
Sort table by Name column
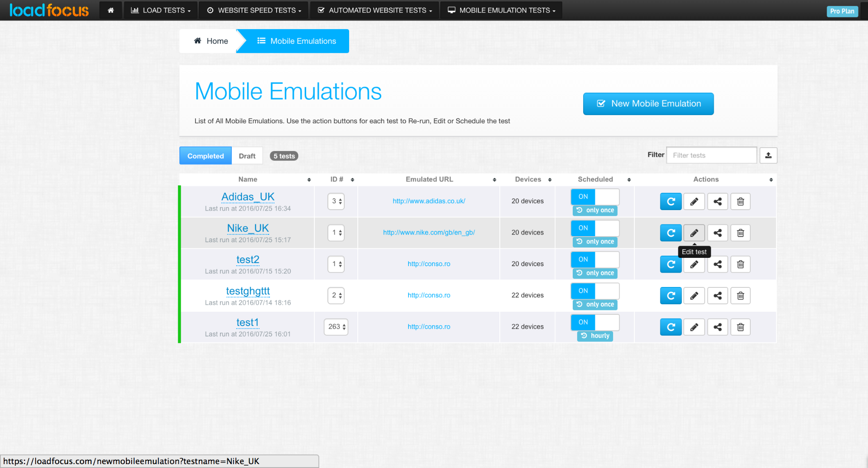point(248,179)
